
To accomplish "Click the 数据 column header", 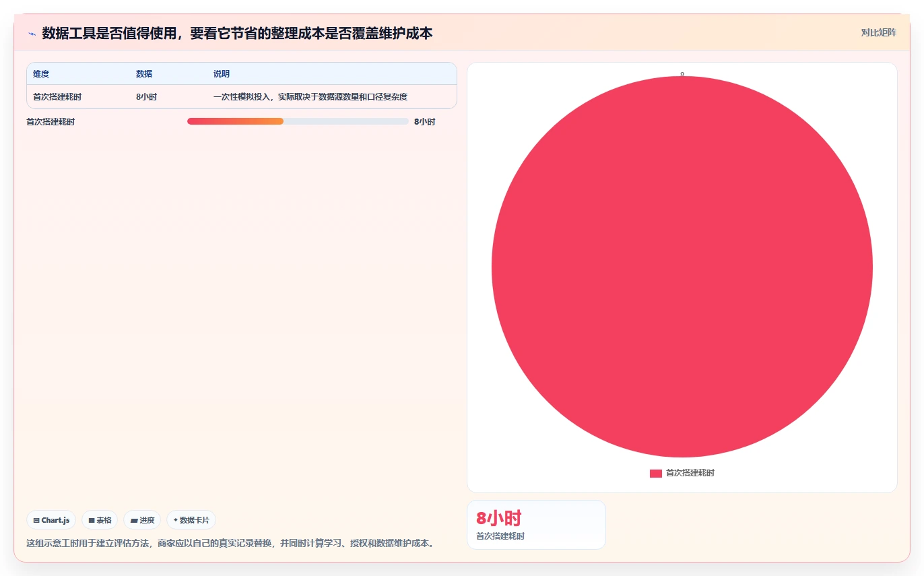I will tap(144, 74).
